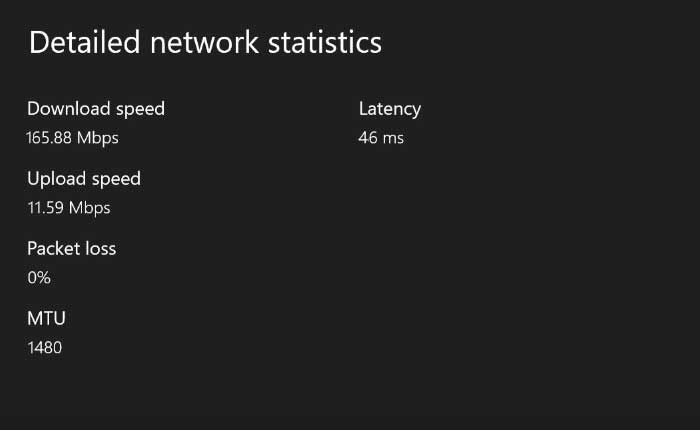Select the Packet loss label
Viewport: 700px width, 430px height.
[x=71, y=249]
